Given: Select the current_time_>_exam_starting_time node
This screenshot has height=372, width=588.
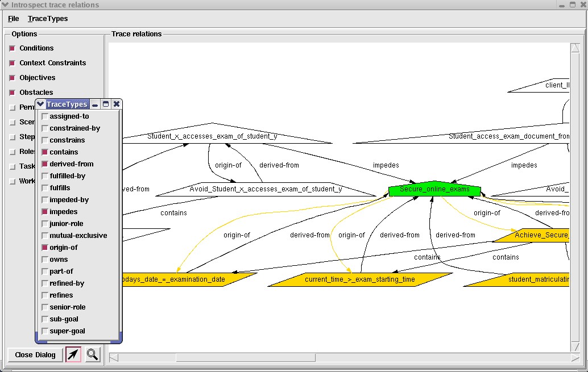Looking at the screenshot, I should 360,279.
